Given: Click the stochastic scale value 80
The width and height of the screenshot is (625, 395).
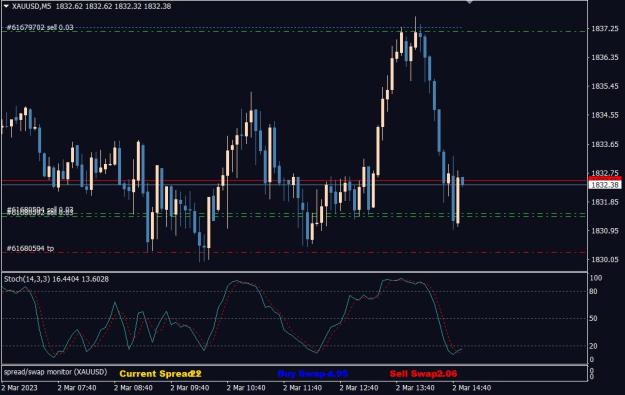Looking at the screenshot, I should point(594,291).
